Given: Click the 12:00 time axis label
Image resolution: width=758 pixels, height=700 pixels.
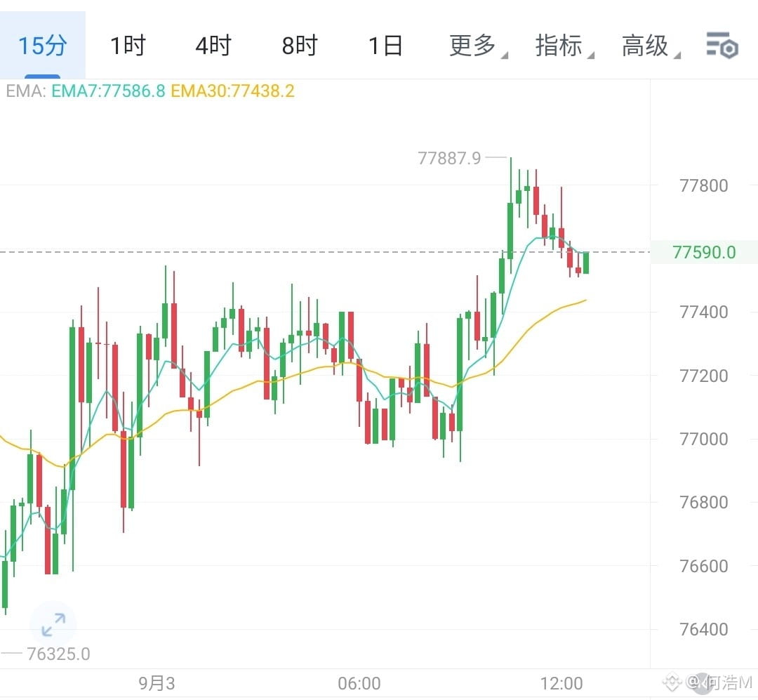Looking at the screenshot, I should coord(561,684).
